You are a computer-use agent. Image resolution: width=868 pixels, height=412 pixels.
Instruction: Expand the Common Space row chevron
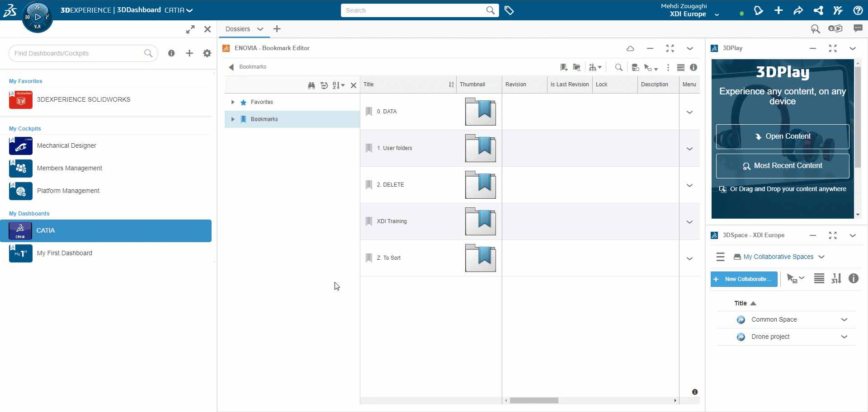click(x=844, y=319)
